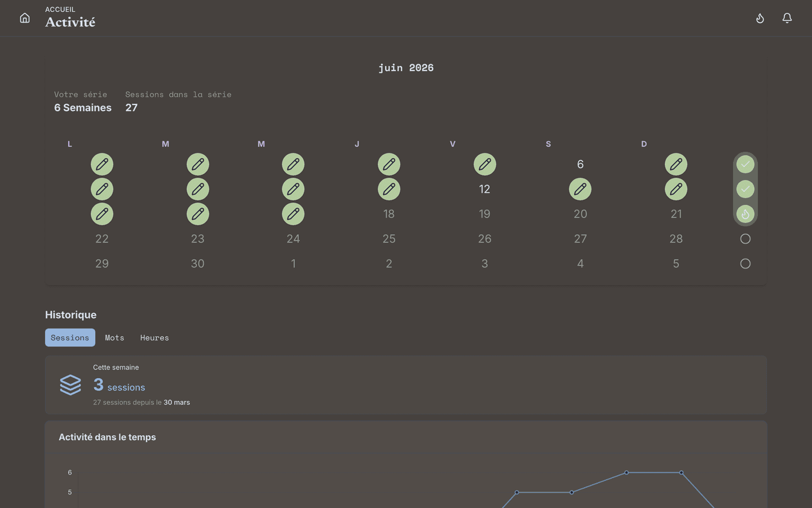The height and width of the screenshot is (508, 812).
Task: Select the Sessions tab
Action: click(70, 338)
